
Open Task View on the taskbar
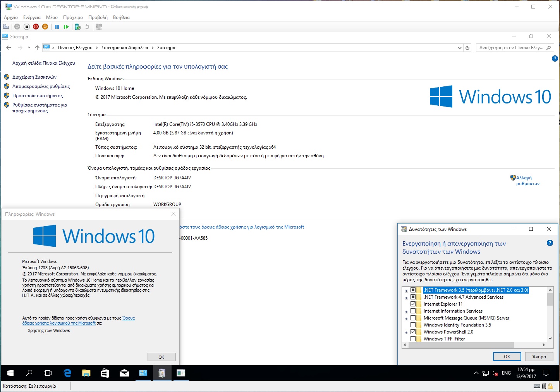48,373
